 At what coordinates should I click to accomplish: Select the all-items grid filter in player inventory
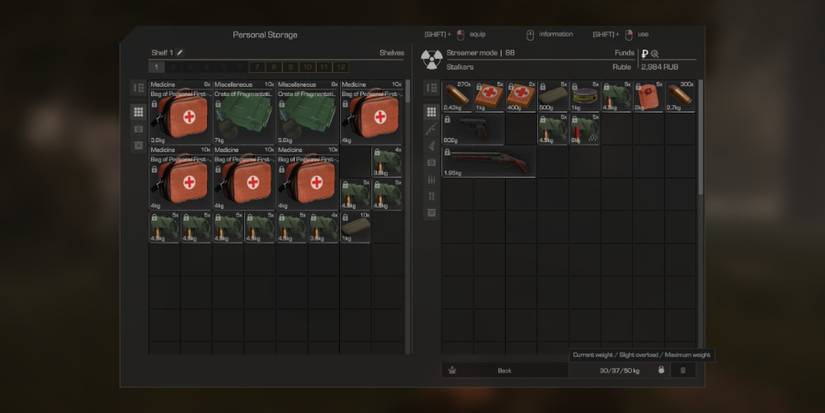point(431,112)
